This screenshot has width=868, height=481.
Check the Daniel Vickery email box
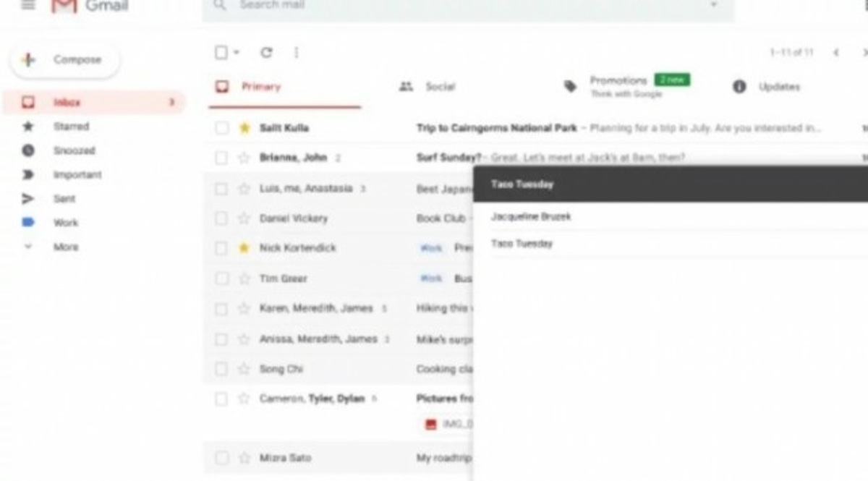pos(221,218)
